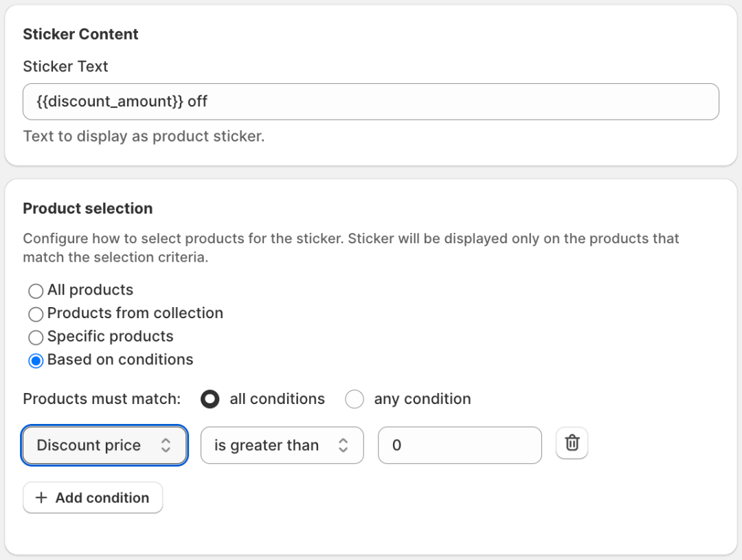742x560 pixels.
Task: Switch matching to any condition
Action: coord(355,399)
